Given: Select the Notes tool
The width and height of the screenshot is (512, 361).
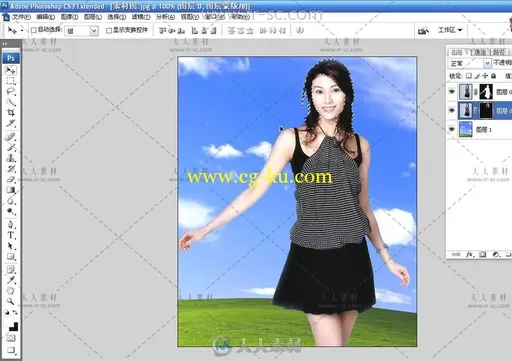Looking at the screenshot, I should click(11, 269).
